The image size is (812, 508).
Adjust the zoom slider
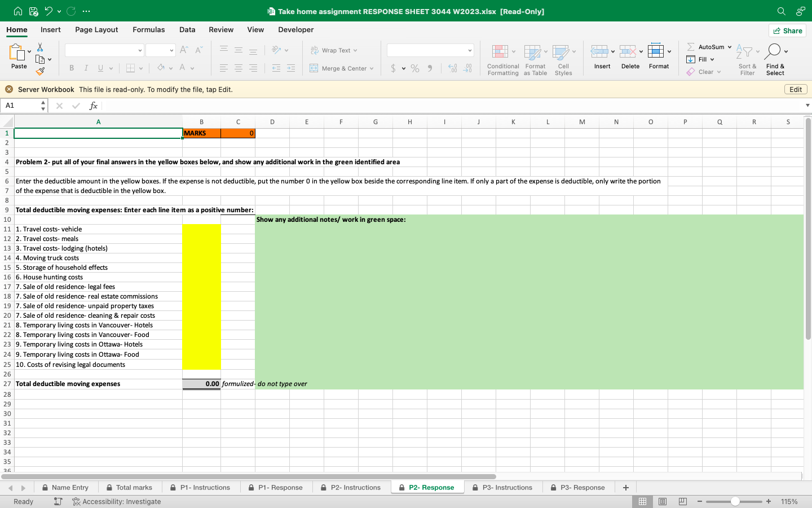coord(734,501)
